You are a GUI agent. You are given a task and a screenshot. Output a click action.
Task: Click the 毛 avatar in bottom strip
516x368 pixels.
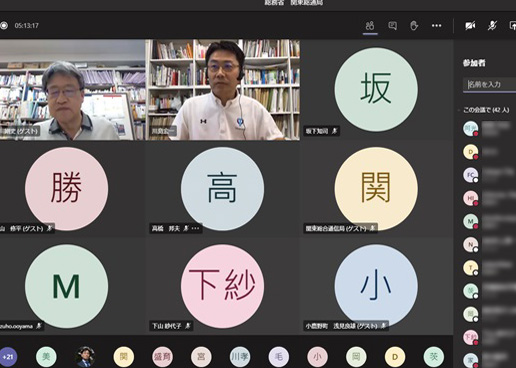pyautogui.click(x=279, y=357)
